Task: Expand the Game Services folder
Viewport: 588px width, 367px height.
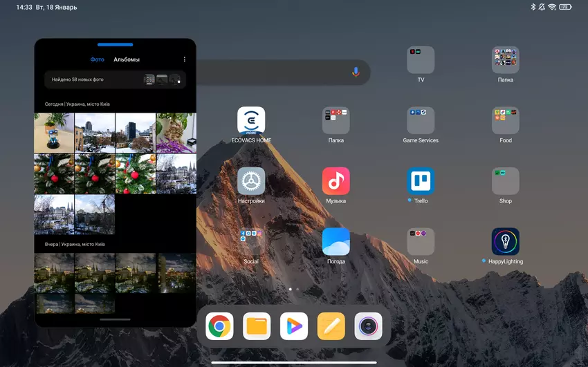Action: click(x=421, y=121)
